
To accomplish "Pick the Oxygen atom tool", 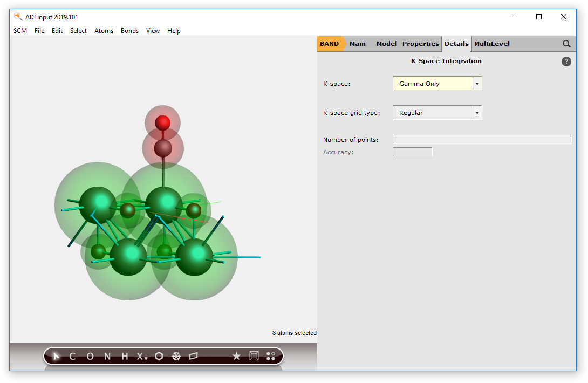I will coord(90,356).
